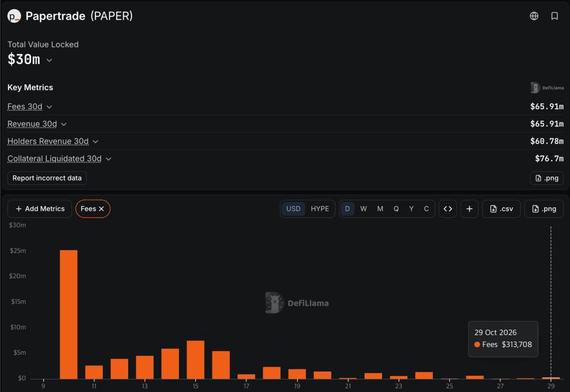Open the embed code icon button
Viewport: 570px width, 392px height.
(448, 209)
